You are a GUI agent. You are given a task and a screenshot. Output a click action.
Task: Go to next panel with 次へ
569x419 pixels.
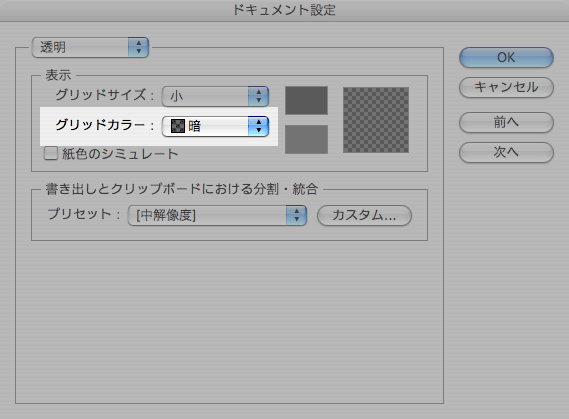506,152
